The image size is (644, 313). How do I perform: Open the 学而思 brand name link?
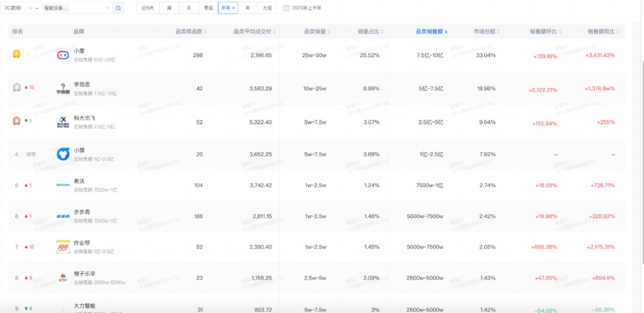click(x=82, y=85)
